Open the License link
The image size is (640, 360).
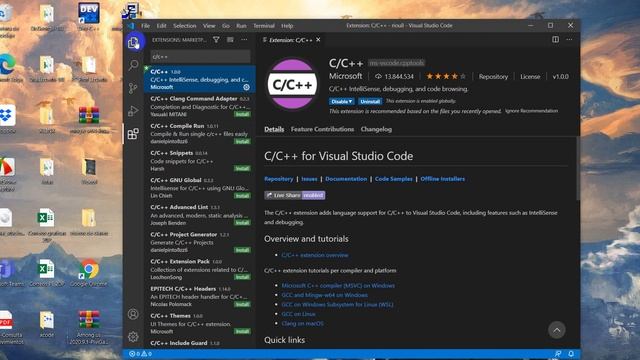530,76
